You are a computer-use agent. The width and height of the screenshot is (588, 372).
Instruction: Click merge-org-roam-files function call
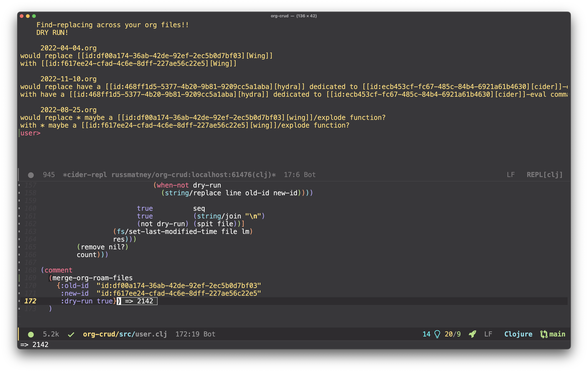pyautogui.click(x=92, y=278)
